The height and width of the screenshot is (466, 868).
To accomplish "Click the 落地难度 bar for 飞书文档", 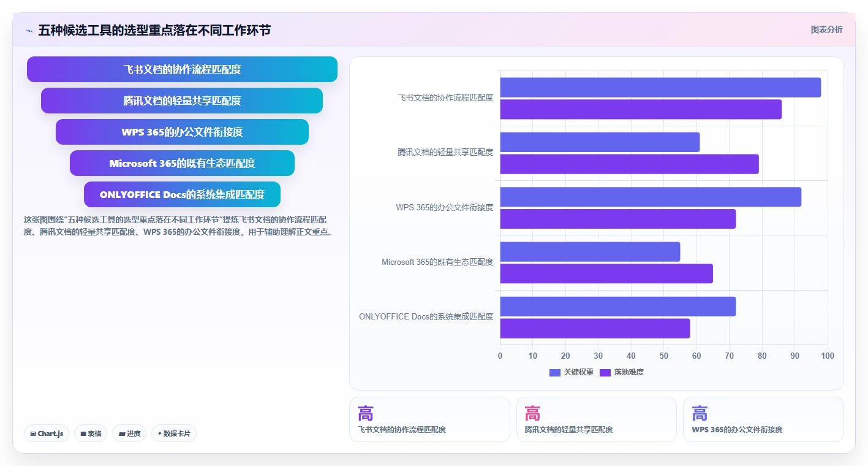I will pyautogui.click(x=641, y=109).
